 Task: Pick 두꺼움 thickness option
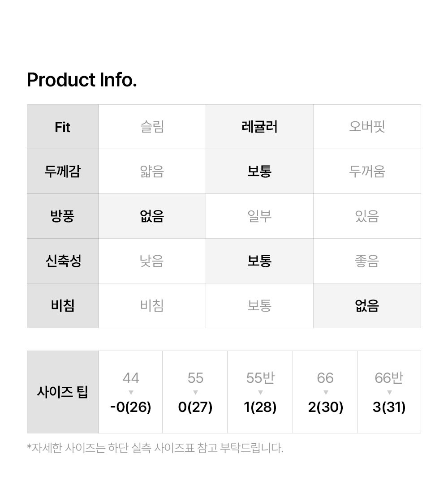pyautogui.click(x=367, y=171)
